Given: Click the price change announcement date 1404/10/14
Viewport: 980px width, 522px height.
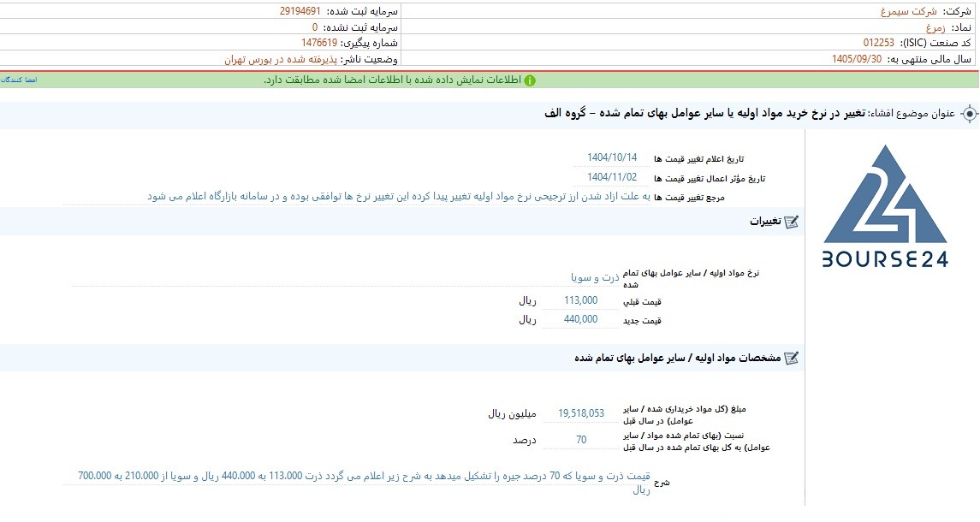Looking at the screenshot, I should click(x=612, y=157).
